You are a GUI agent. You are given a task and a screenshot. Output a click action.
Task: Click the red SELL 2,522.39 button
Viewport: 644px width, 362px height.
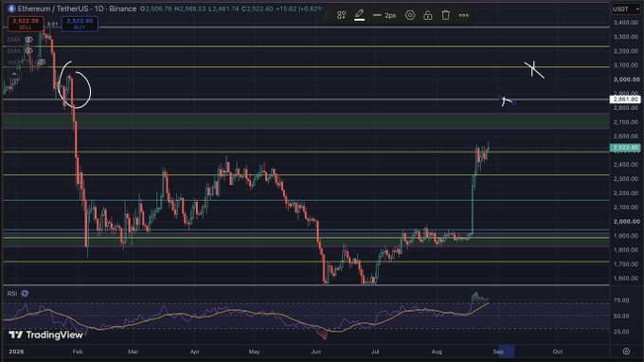point(26,24)
